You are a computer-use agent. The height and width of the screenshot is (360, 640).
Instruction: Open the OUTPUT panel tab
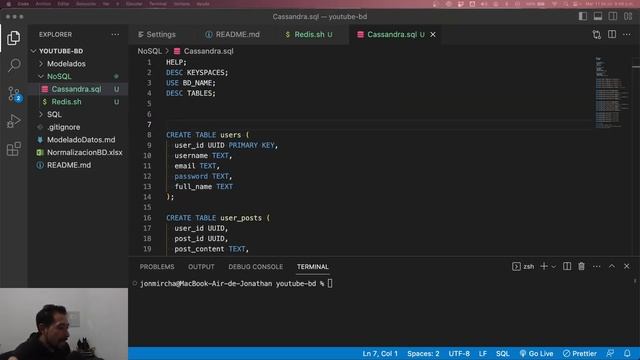point(201,267)
